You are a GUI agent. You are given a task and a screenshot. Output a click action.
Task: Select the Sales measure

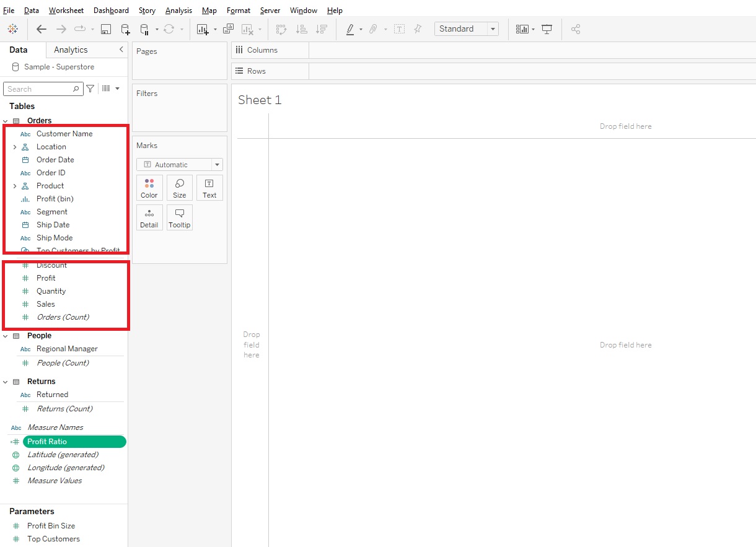(x=46, y=304)
